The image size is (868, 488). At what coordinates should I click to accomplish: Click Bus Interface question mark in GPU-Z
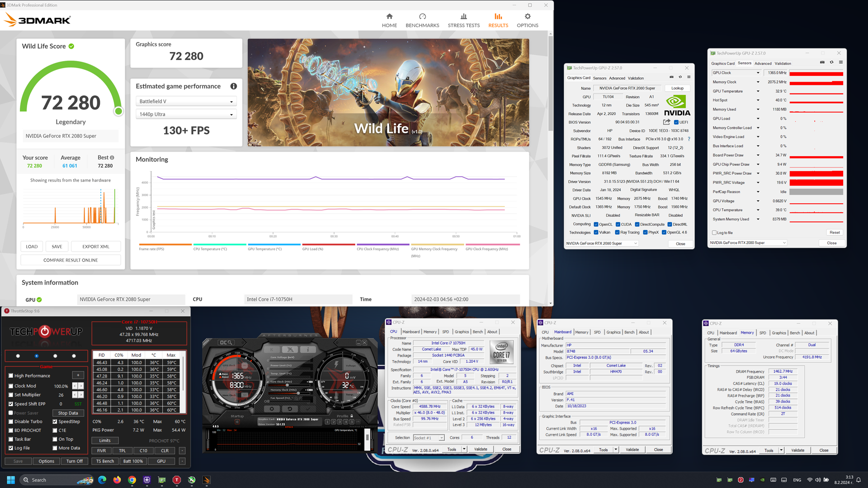[x=689, y=139]
